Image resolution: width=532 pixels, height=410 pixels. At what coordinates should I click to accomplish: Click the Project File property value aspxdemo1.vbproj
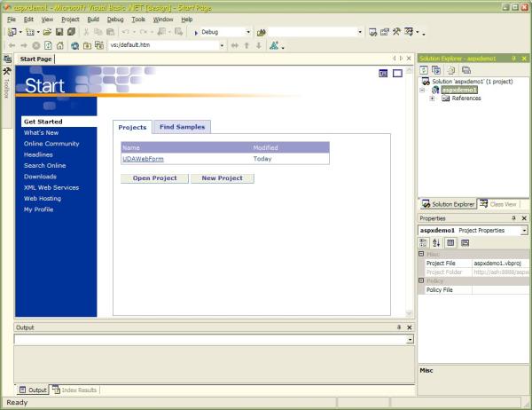click(500, 264)
